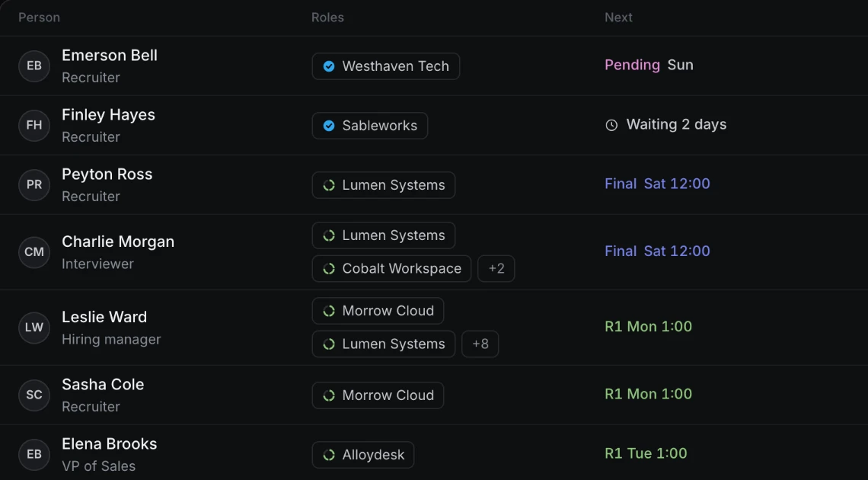Viewport: 868px width, 480px height.
Task: Expand Leslie Ward's +8 more roles
Action: coord(480,344)
